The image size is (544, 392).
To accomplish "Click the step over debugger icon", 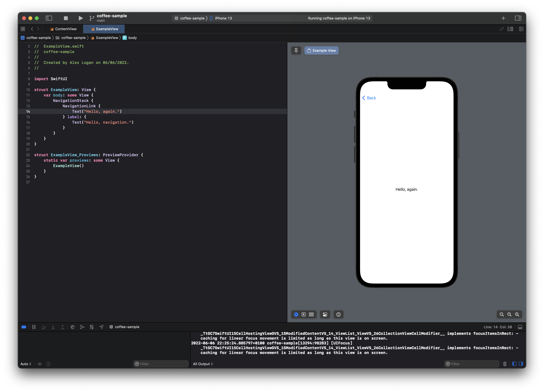I will pos(44,327).
